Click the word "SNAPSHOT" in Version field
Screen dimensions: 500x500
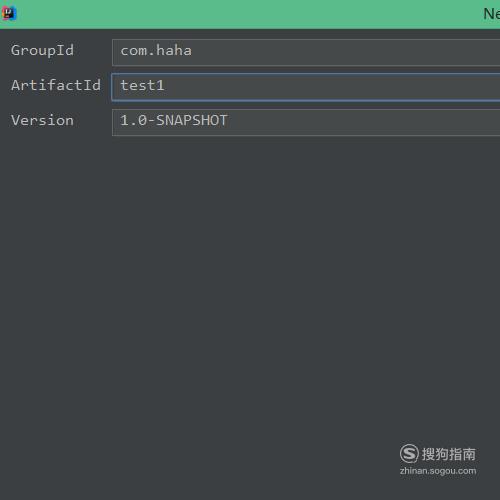click(192, 120)
